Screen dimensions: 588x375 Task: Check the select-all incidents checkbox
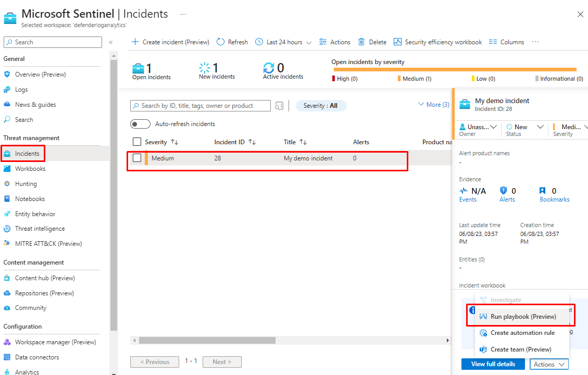click(137, 142)
